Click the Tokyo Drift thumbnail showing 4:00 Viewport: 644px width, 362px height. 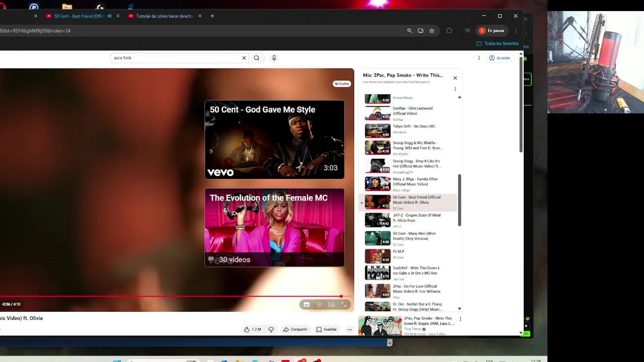point(377,130)
